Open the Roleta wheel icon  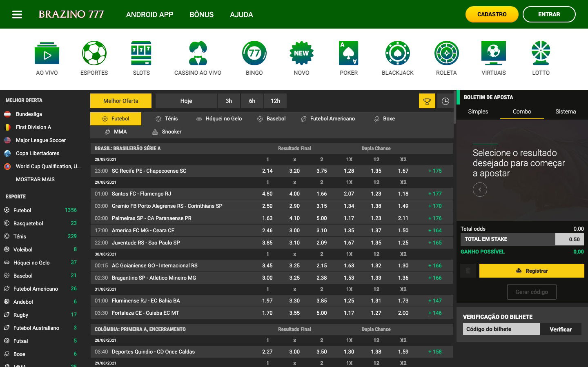446,53
